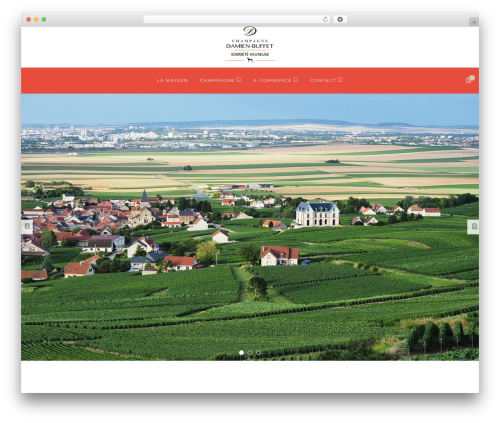Maximize window with green button

tap(44, 19)
